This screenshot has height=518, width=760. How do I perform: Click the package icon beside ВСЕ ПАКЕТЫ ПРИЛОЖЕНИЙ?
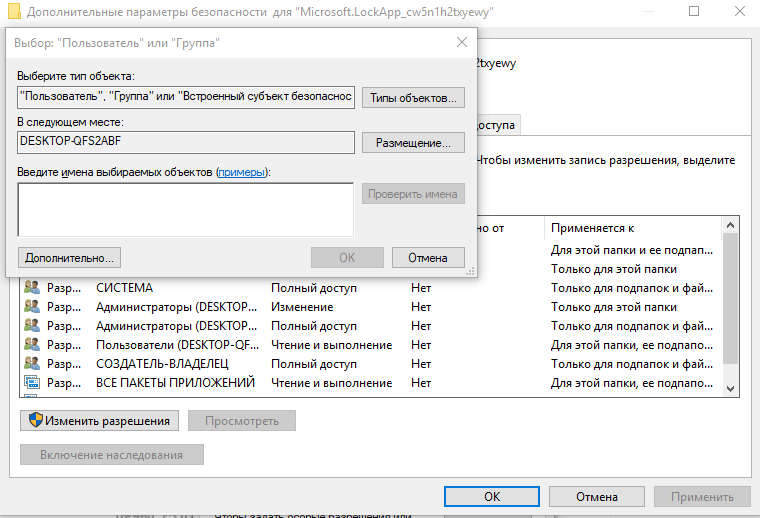[32, 382]
